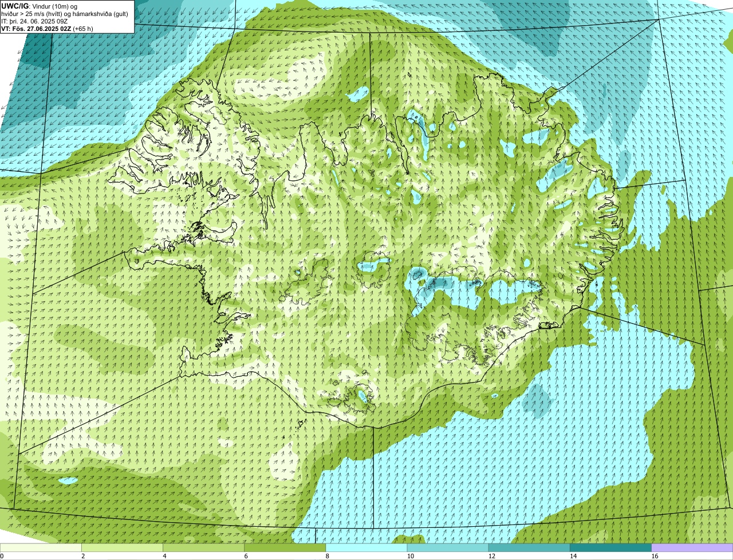Click the legend scale label '4'
Image resolution: width=733 pixels, height=560 pixels.
click(x=164, y=556)
